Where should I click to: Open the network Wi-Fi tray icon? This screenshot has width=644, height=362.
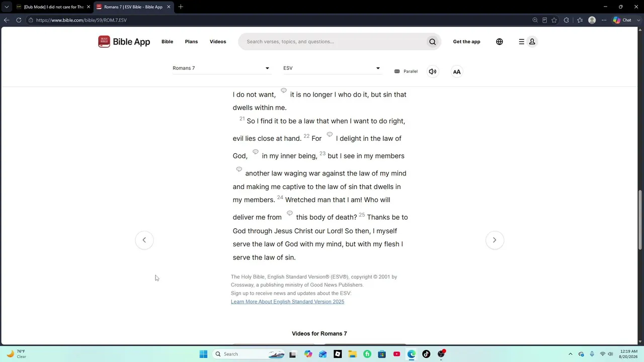602,354
